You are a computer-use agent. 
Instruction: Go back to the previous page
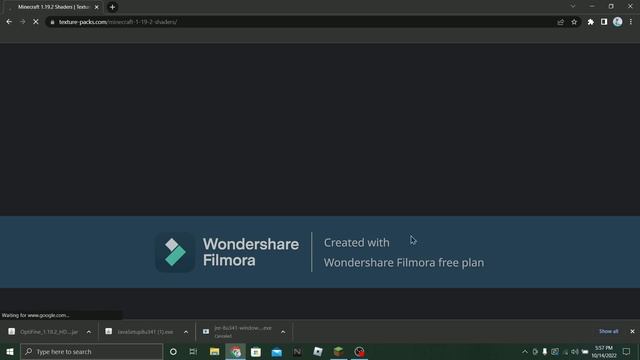(9, 22)
